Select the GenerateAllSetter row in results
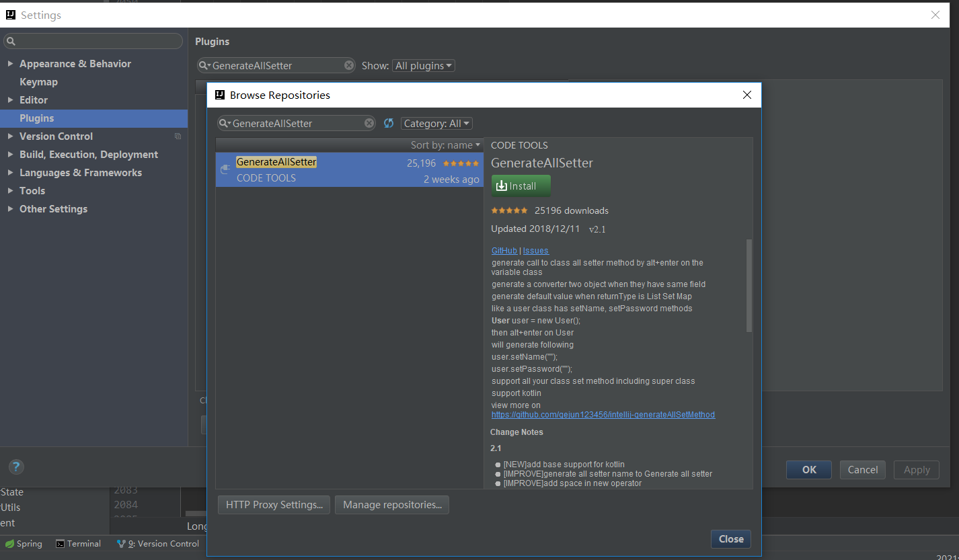 pos(350,170)
